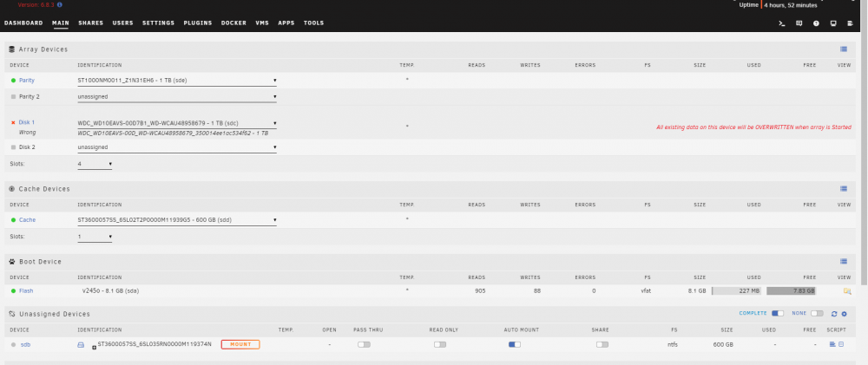Viewport: 868px width, 365px height.
Task: Toggle the NONE switch
Action: (817, 314)
